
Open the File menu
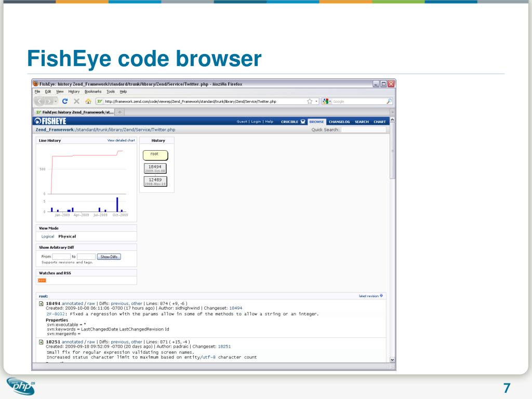tap(37, 91)
